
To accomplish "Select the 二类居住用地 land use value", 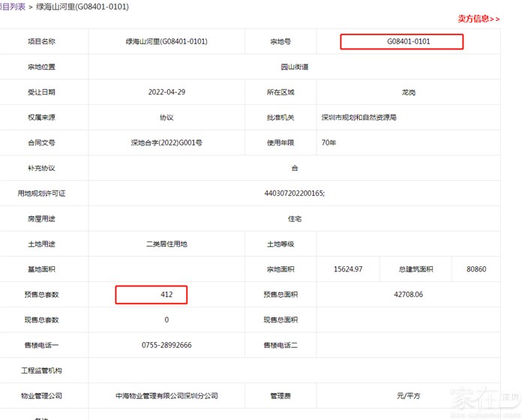I will click(x=166, y=244).
